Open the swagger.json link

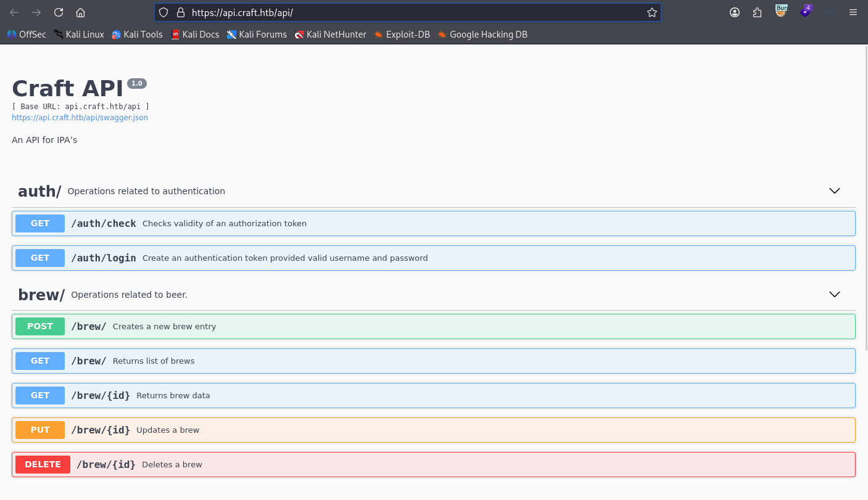(x=80, y=117)
